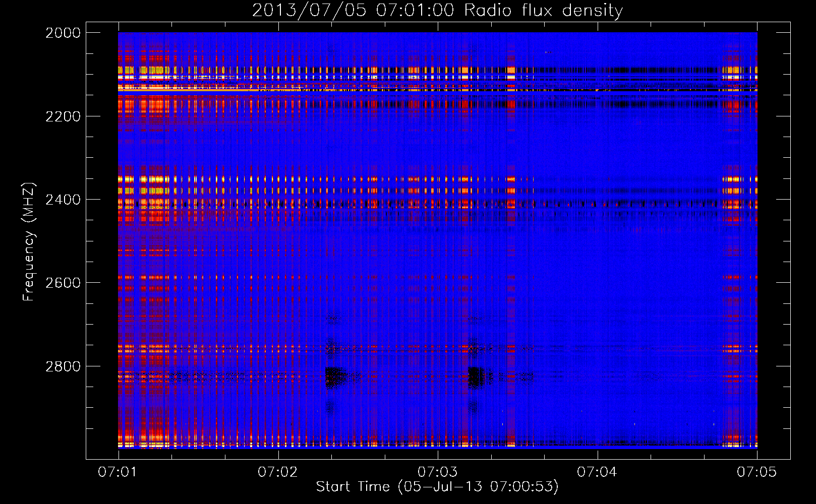Click the 07:02 time axis label

[x=278, y=472]
